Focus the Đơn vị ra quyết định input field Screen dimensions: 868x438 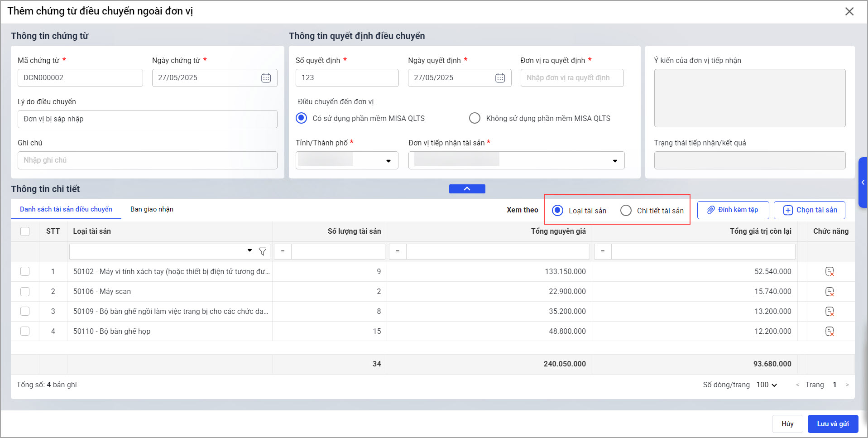tap(571, 78)
